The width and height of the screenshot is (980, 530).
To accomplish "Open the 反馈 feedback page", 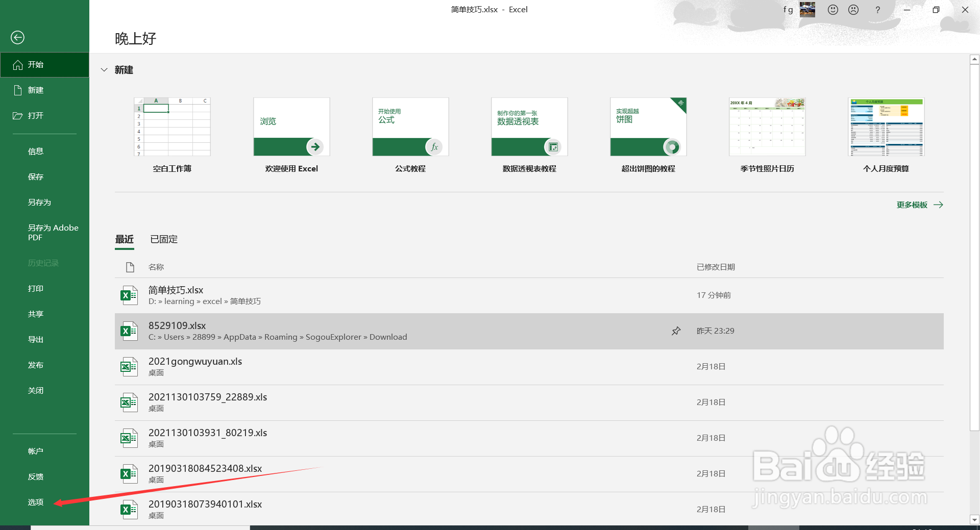I will (44, 477).
